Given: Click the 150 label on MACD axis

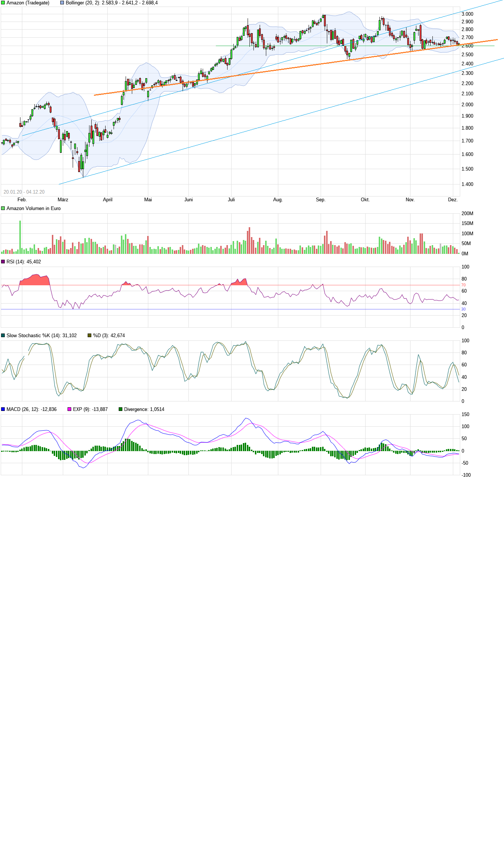Looking at the screenshot, I should [466, 415].
